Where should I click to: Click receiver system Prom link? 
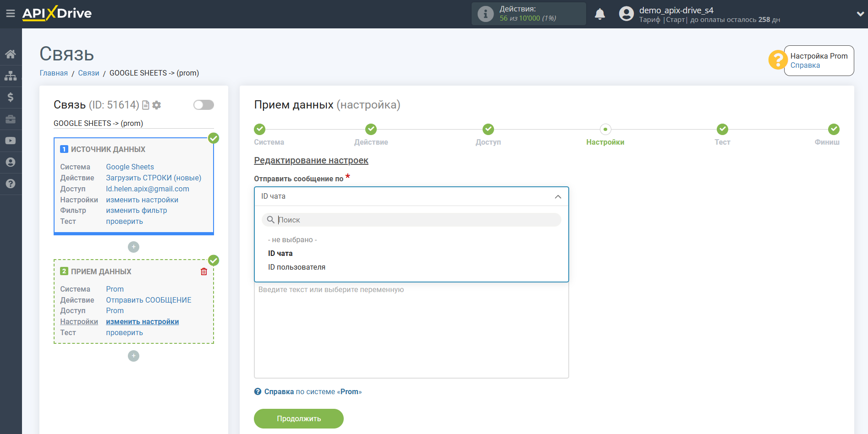[x=115, y=289]
